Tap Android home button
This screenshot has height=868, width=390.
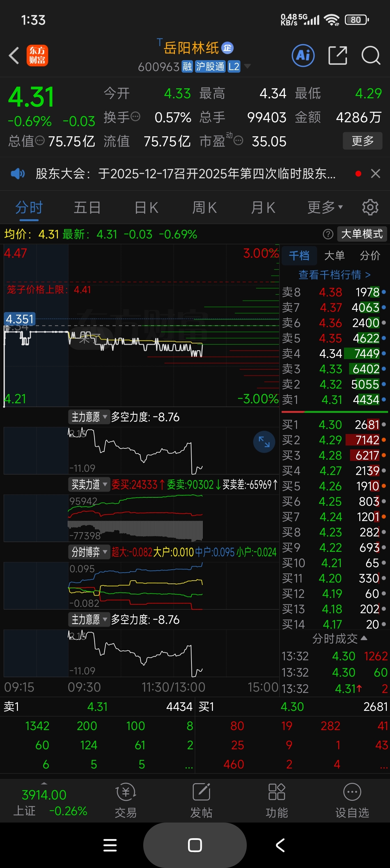195,845
